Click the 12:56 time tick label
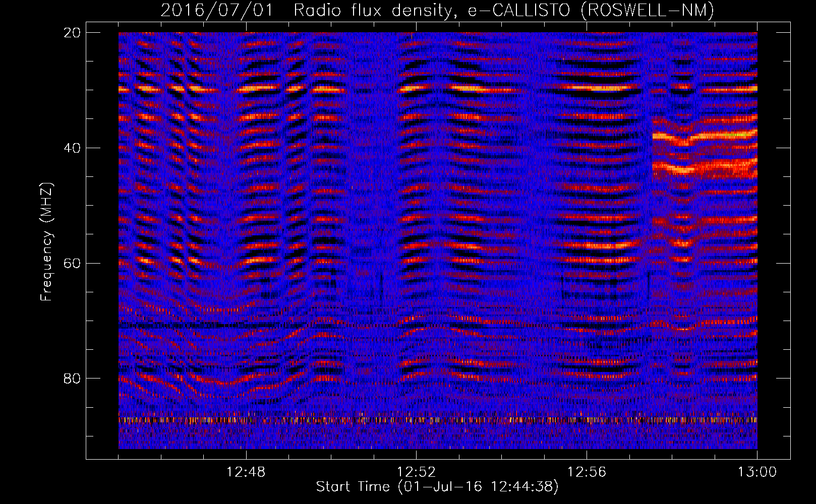Image resolution: width=816 pixels, height=504 pixels. (x=587, y=472)
